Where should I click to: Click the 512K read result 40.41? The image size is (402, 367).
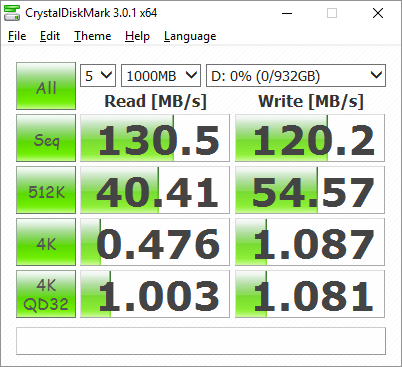155,190
